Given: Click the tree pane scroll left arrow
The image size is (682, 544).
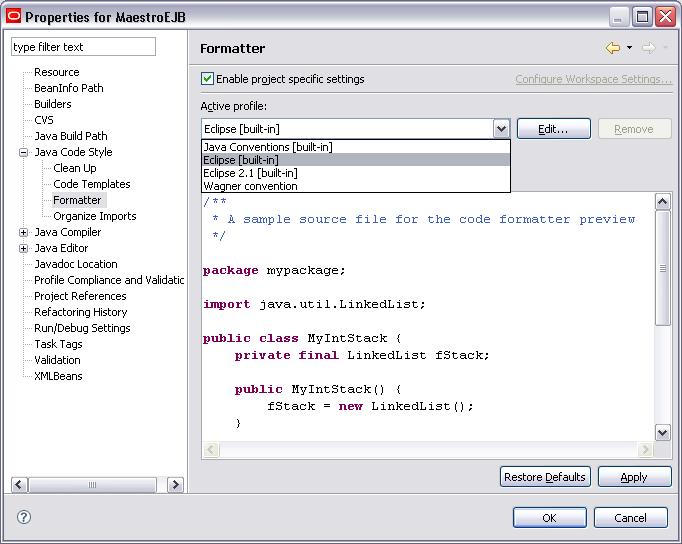Looking at the screenshot, I should (x=19, y=484).
